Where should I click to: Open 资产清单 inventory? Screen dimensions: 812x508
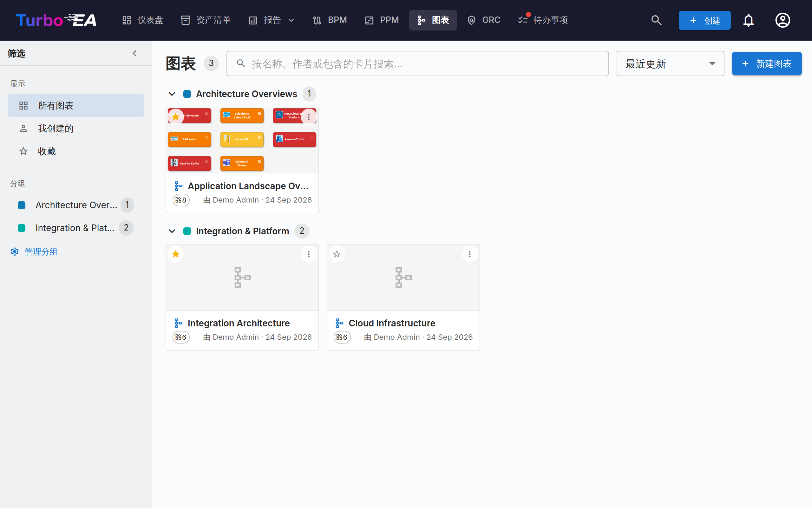[x=206, y=20]
